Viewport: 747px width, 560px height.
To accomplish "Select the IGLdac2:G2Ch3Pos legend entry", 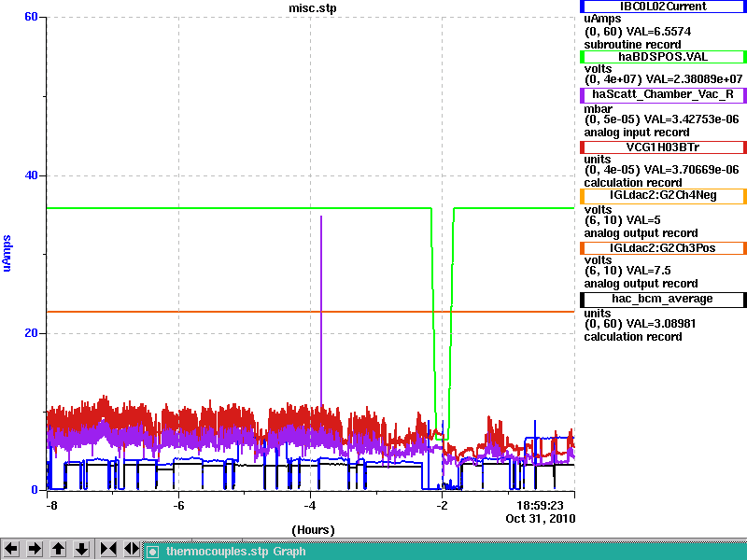I will (x=663, y=248).
